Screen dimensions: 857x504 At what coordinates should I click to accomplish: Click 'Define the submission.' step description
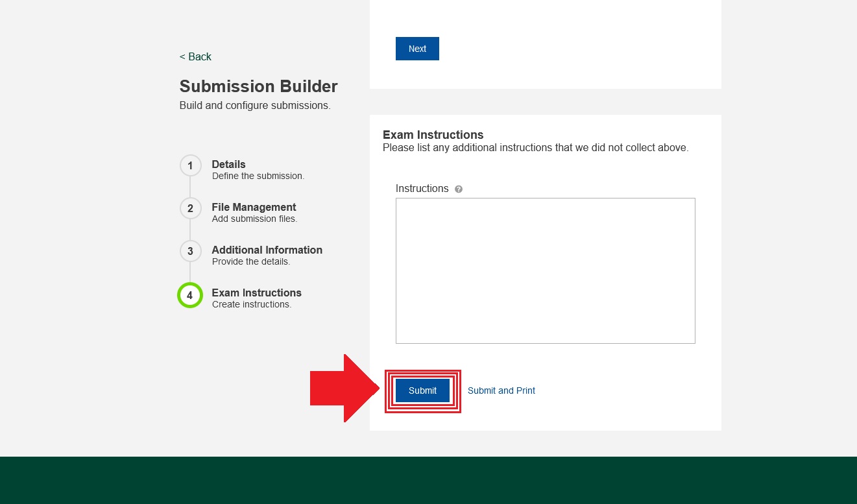tap(258, 176)
